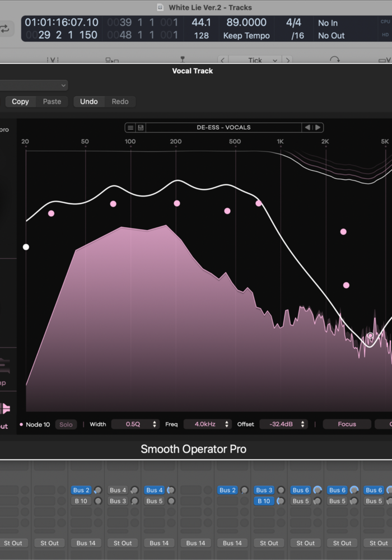
Task: Click the Undo button
Action: point(88,101)
